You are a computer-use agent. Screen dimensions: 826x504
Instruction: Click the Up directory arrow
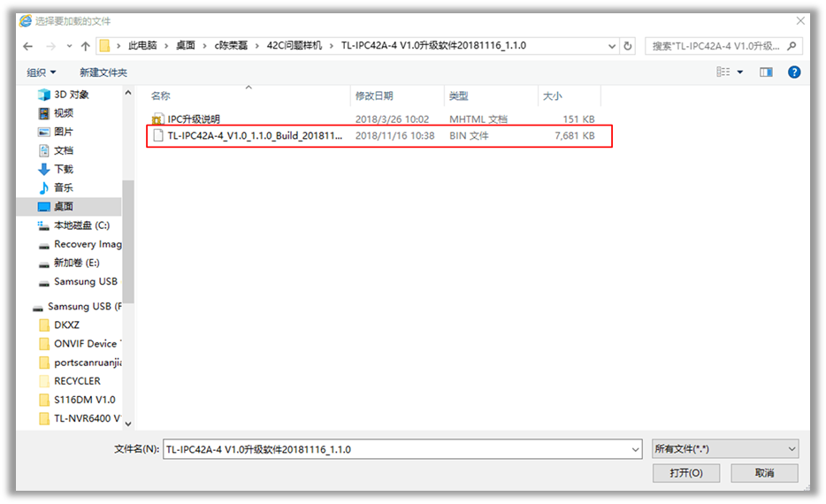pyautogui.click(x=86, y=46)
